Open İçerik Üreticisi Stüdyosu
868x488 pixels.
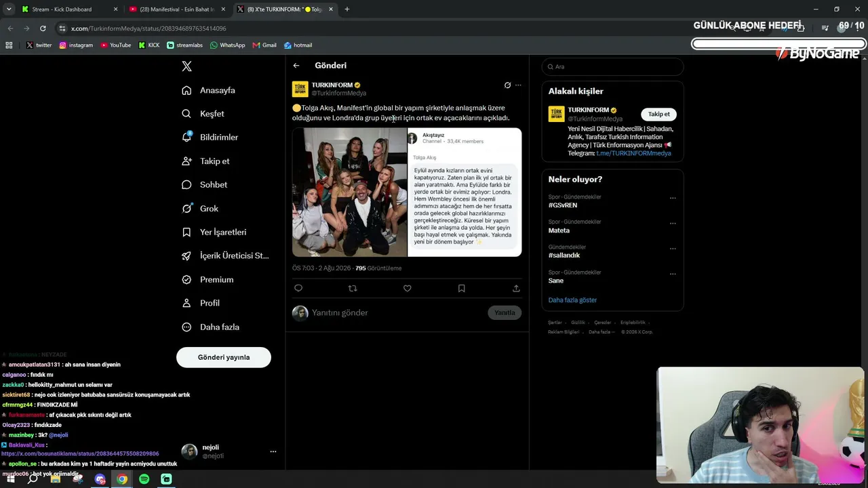pyautogui.click(x=225, y=256)
